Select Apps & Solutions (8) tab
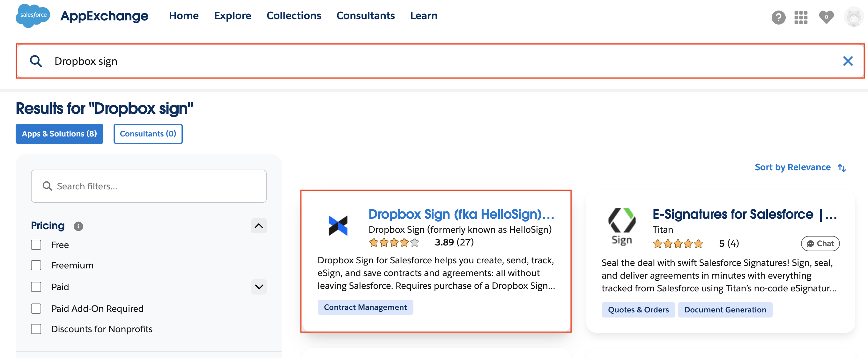The width and height of the screenshot is (868, 358). (59, 134)
